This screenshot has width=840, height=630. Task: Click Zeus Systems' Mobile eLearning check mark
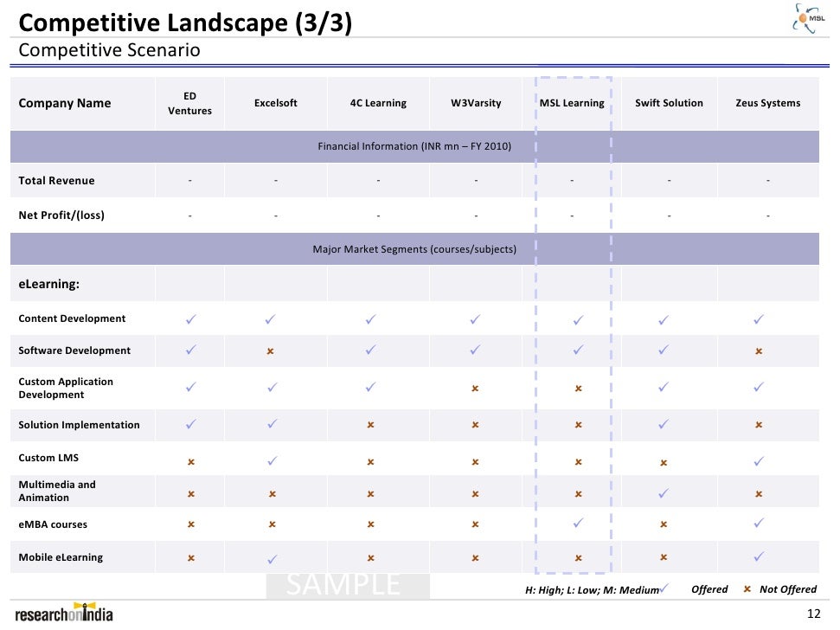click(x=759, y=556)
